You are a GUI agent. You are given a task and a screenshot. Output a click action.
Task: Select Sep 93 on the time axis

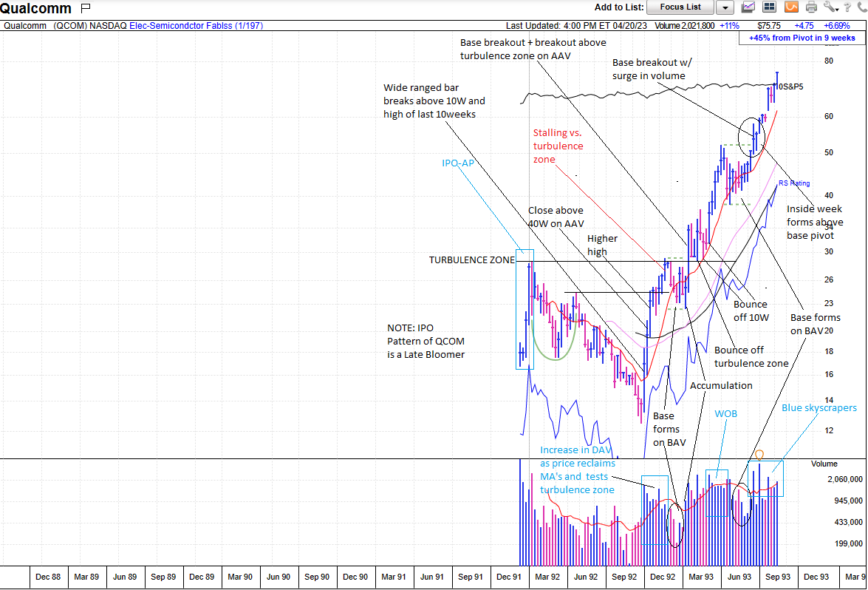click(x=778, y=577)
